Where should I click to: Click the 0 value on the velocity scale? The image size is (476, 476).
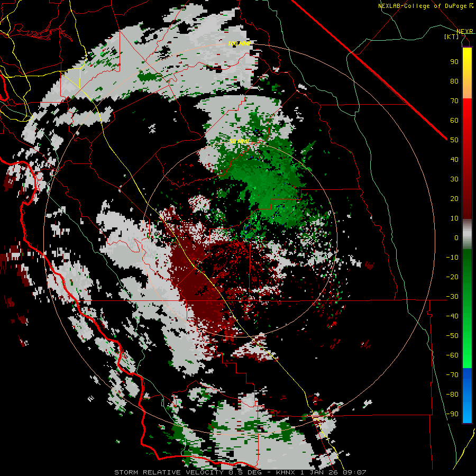(x=456, y=237)
